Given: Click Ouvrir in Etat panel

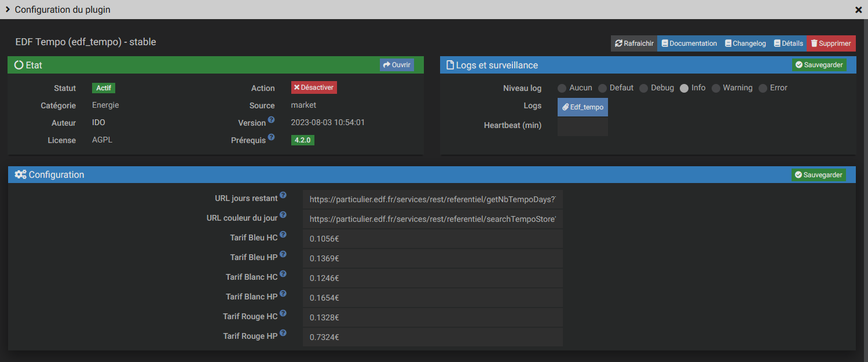Looking at the screenshot, I should tap(397, 65).
